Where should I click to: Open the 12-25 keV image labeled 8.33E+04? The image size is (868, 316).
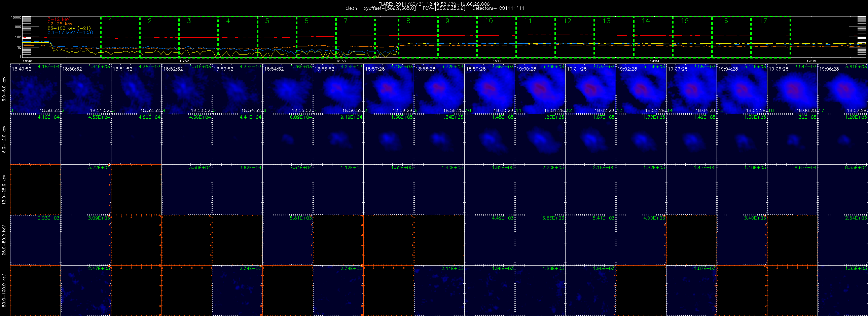[843, 190]
